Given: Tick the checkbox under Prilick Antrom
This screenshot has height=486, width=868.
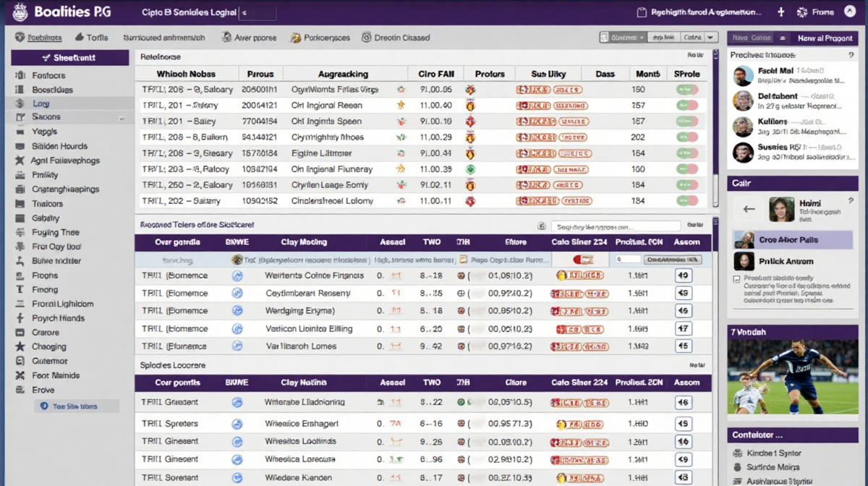Looking at the screenshot, I should tap(736, 278).
